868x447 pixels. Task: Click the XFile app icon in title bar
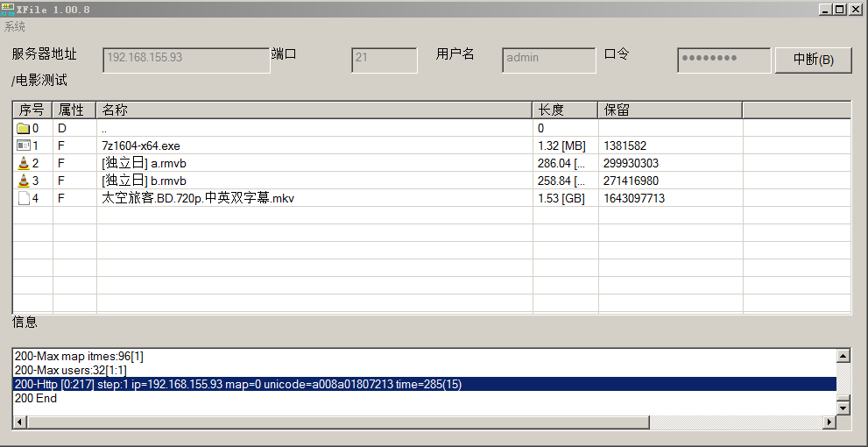click(x=8, y=9)
